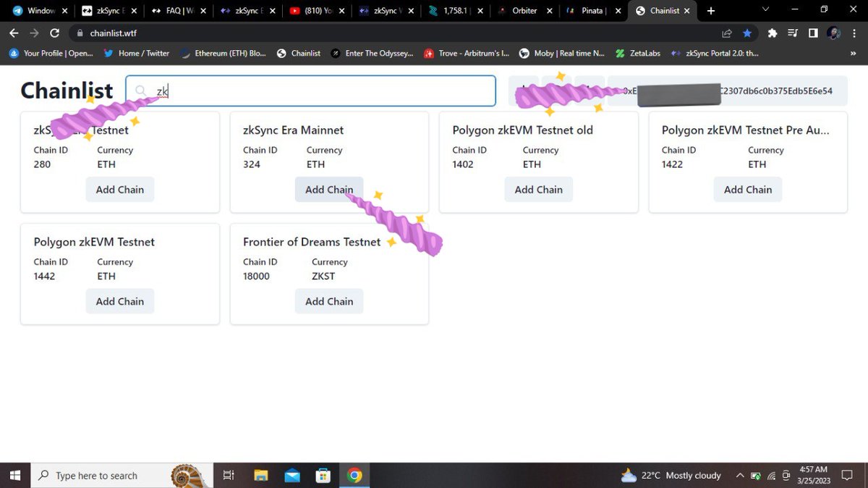This screenshot has height=488, width=868.
Task: Open the zkSync Portal 2.0 bookmark
Action: click(x=714, y=53)
